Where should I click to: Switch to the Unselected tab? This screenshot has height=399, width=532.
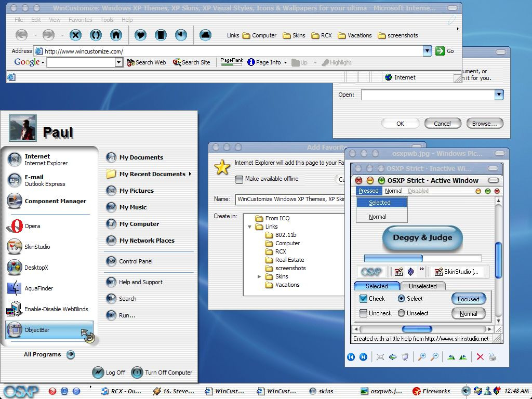pos(423,286)
